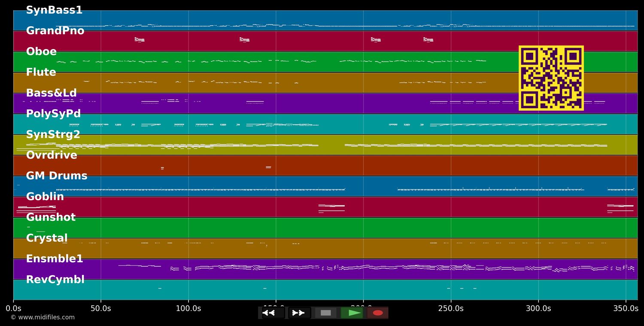
Task: Start playback with green play button
Action: tap(352, 313)
